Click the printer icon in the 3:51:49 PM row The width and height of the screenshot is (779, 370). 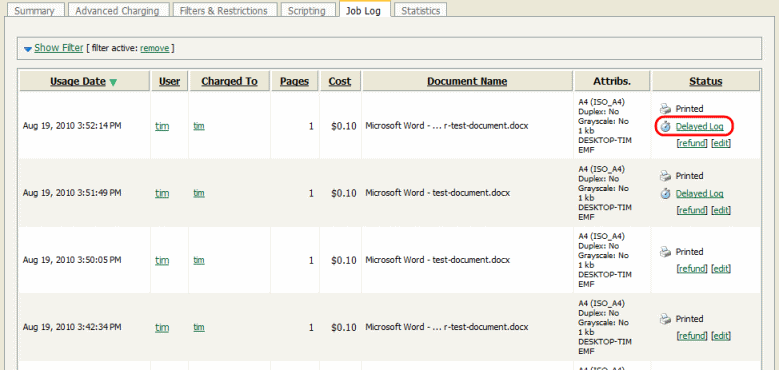coord(665,176)
